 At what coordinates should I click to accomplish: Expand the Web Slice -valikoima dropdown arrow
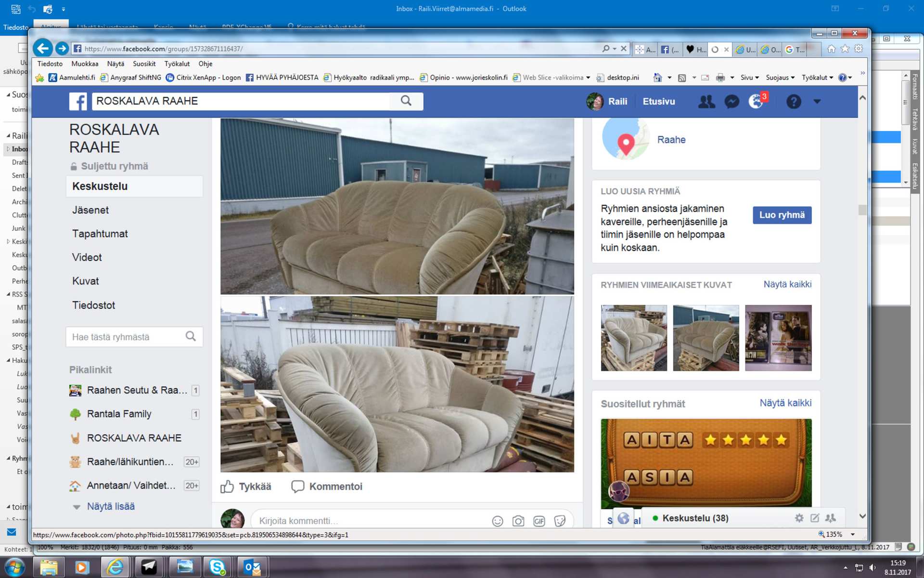[588, 78]
